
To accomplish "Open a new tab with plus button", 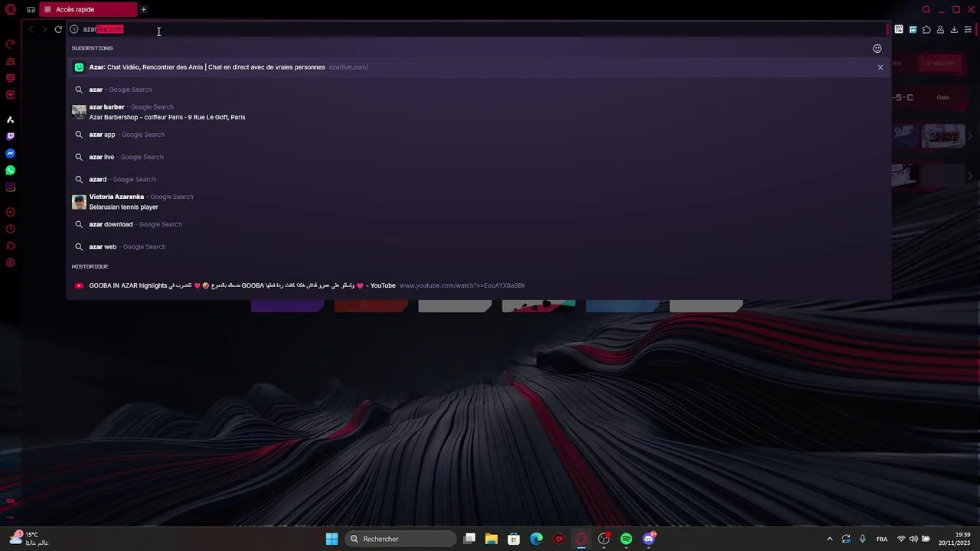I will [143, 10].
